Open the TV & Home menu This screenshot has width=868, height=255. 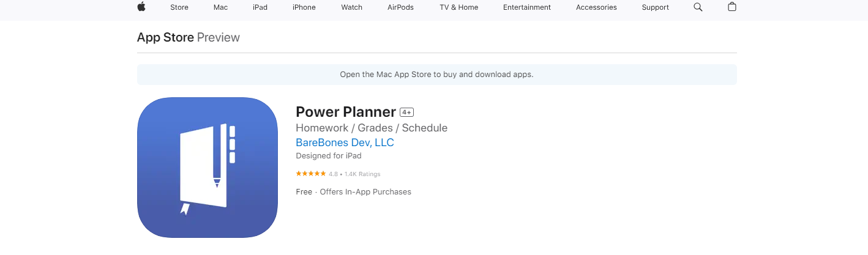coord(459,7)
